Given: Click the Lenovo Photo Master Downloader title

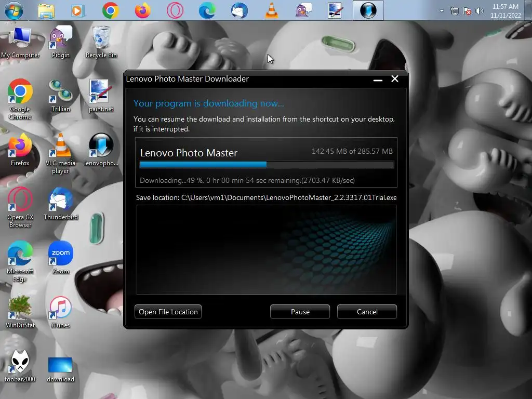Looking at the screenshot, I should tap(187, 79).
